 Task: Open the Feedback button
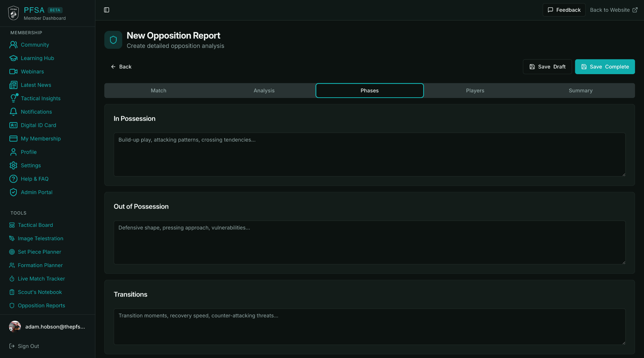[564, 10]
